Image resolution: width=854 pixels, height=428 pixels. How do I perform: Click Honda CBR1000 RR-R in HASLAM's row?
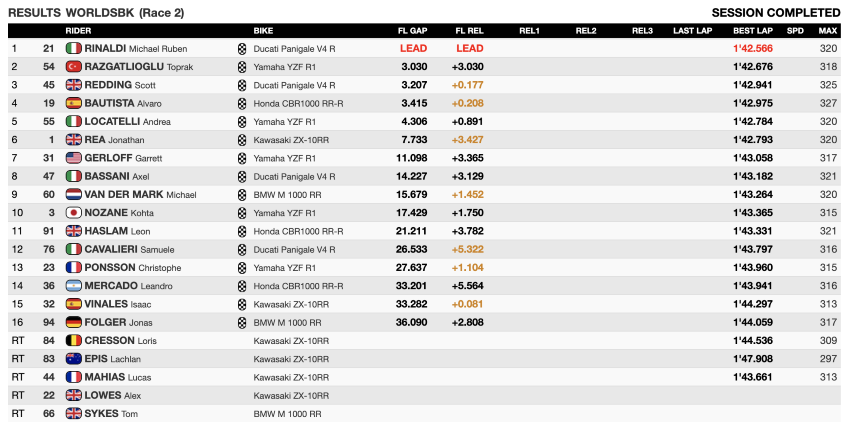[x=298, y=231]
